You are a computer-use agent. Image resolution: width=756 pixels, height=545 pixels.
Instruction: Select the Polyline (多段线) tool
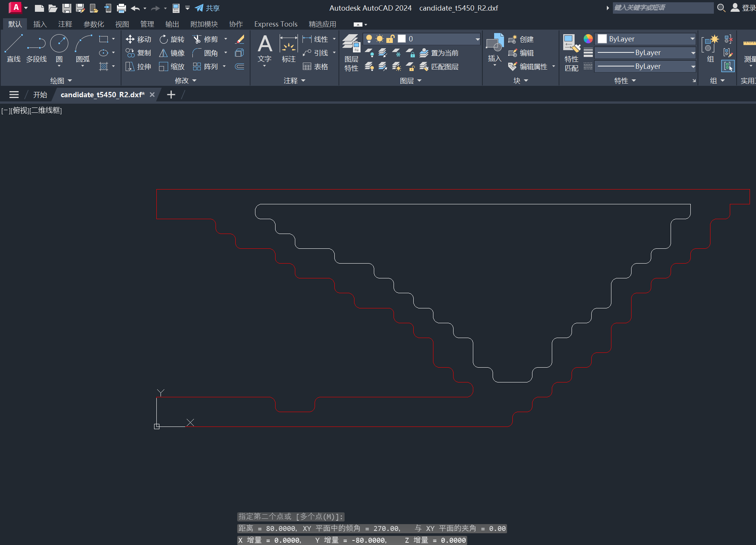(x=36, y=48)
